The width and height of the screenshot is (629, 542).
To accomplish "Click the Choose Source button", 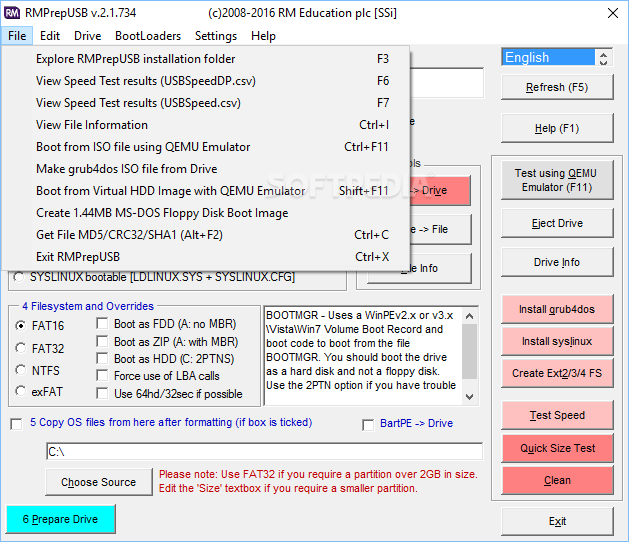I will (99, 482).
